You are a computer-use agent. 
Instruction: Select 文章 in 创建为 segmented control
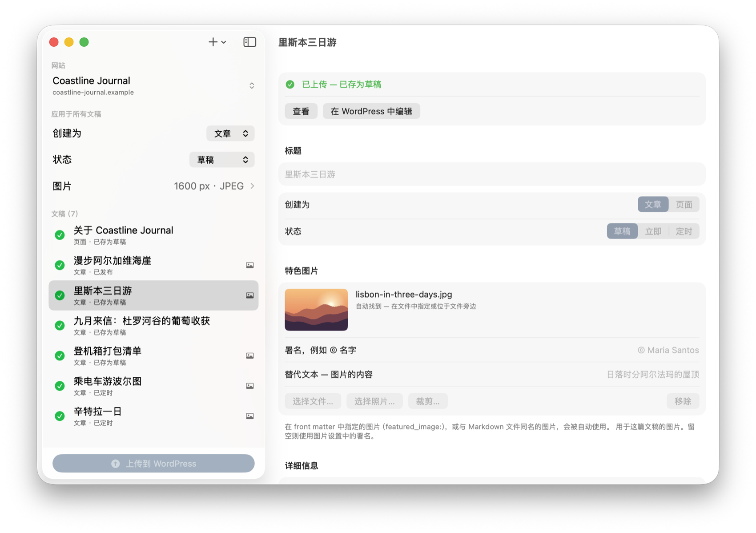coord(653,205)
